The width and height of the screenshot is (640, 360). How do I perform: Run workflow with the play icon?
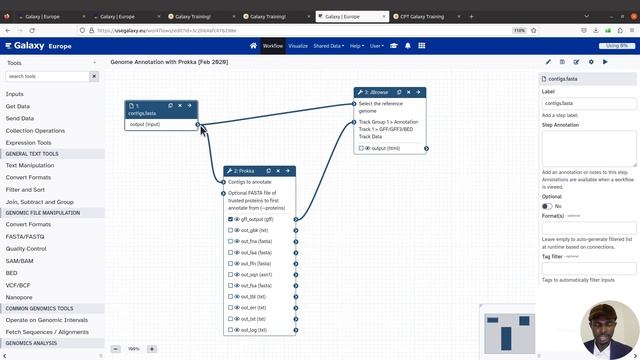coord(605,62)
